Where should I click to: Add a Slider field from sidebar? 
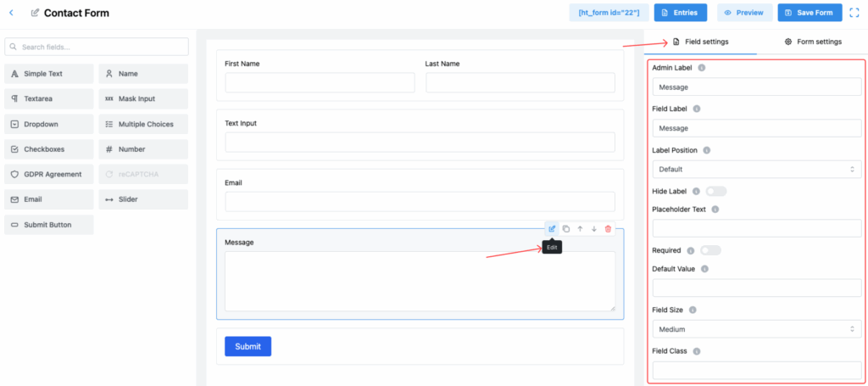pos(142,199)
